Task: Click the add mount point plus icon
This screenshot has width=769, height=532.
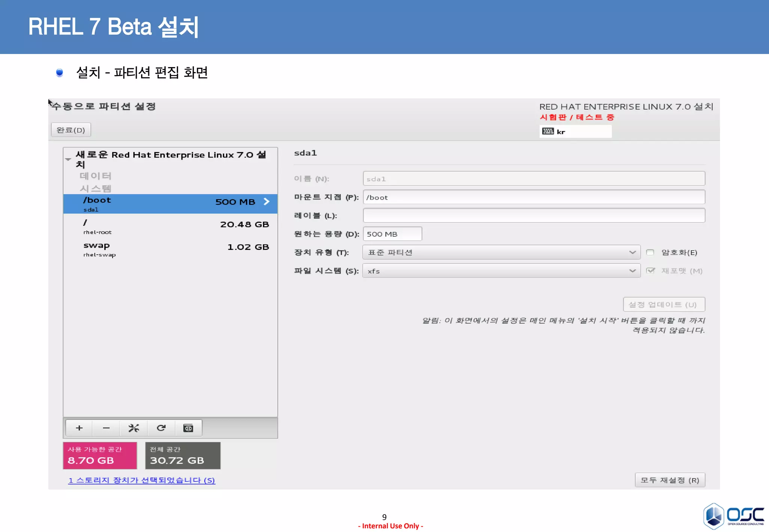Action: [x=79, y=428]
